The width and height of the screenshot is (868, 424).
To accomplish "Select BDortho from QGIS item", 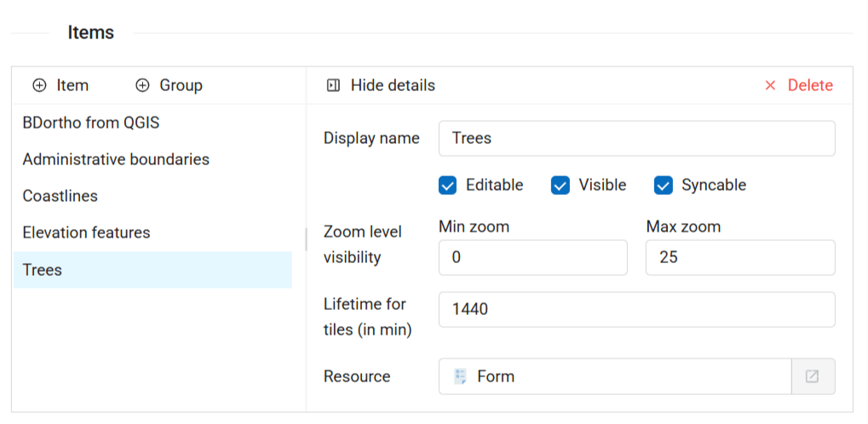I will point(91,123).
